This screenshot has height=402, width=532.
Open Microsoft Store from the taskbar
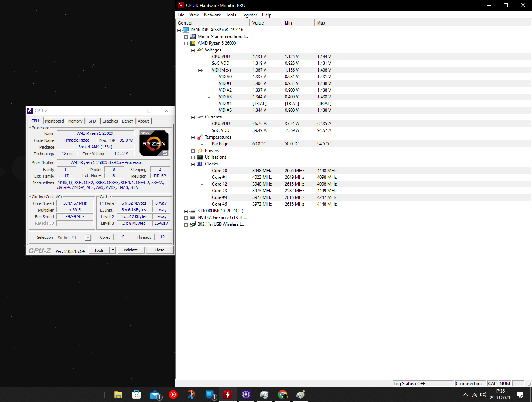point(137,395)
